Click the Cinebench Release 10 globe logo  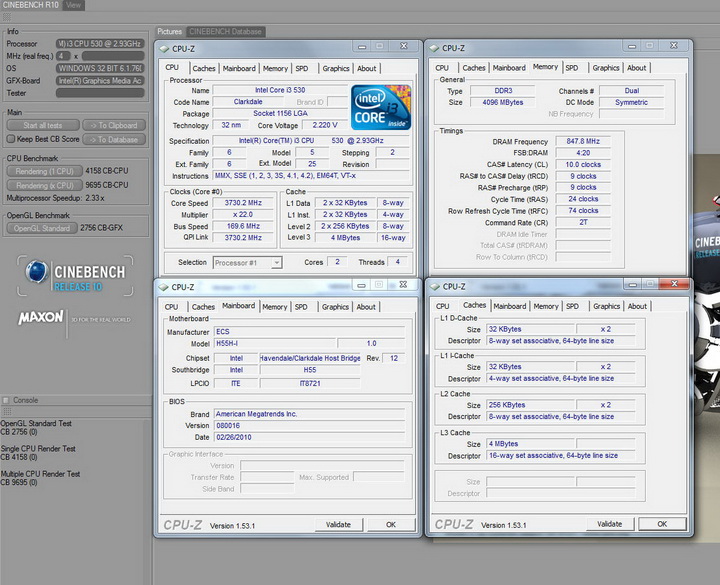point(37,272)
